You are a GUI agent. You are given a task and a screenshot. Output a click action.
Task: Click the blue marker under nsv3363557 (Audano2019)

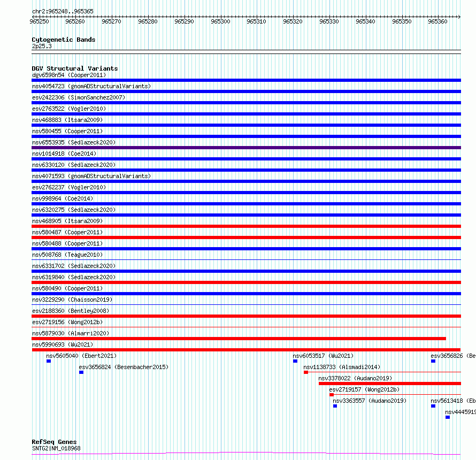(335, 406)
